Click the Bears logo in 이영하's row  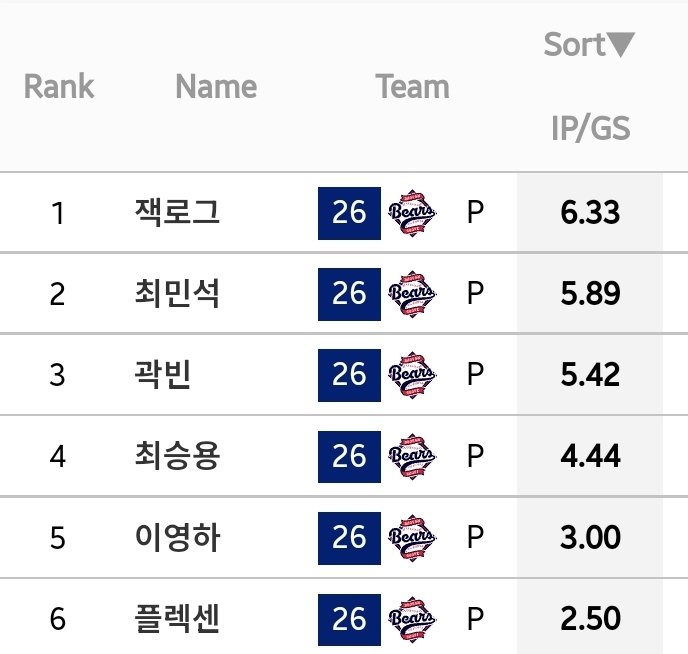(411, 538)
